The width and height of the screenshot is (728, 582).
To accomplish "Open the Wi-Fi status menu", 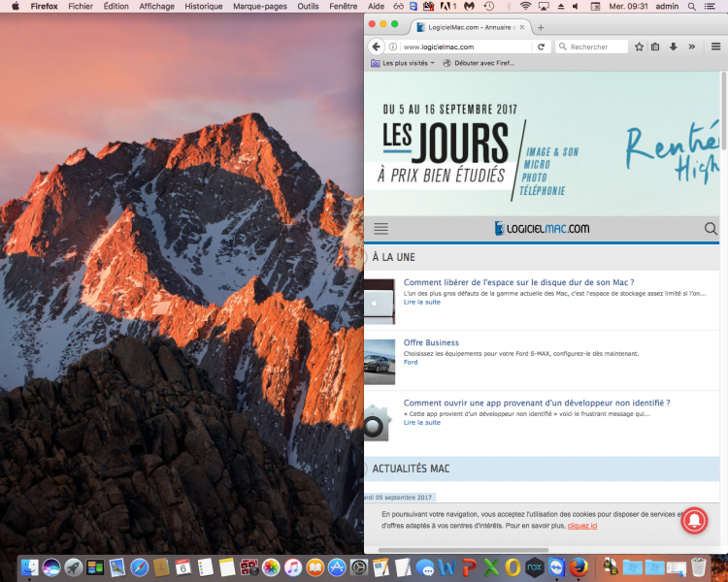I will pos(525,6).
